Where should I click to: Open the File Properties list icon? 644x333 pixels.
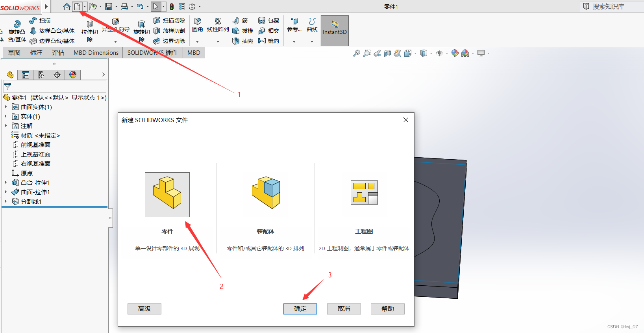[182, 6]
